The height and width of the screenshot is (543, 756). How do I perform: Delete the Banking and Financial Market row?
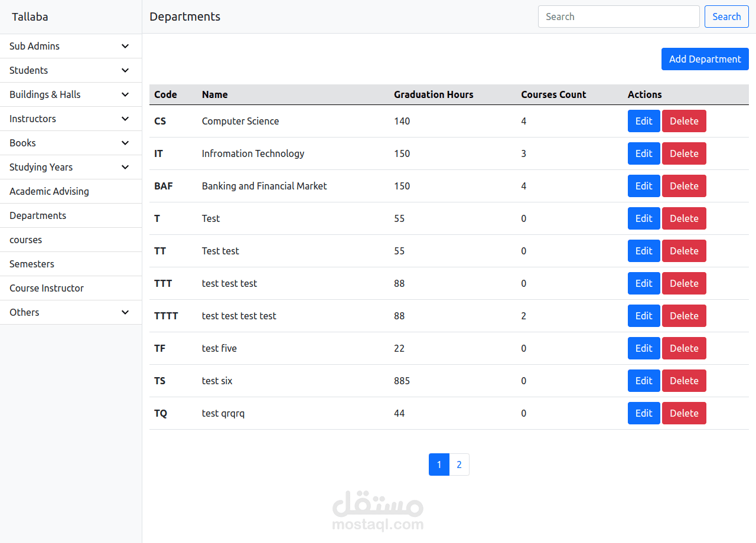coord(684,186)
